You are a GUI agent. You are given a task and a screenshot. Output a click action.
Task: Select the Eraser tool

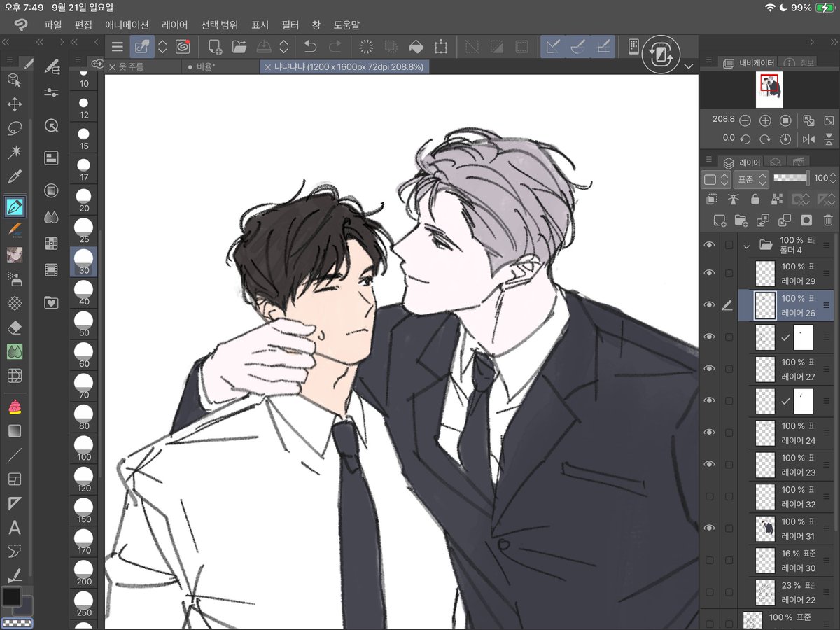pyautogui.click(x=14, y=328)
